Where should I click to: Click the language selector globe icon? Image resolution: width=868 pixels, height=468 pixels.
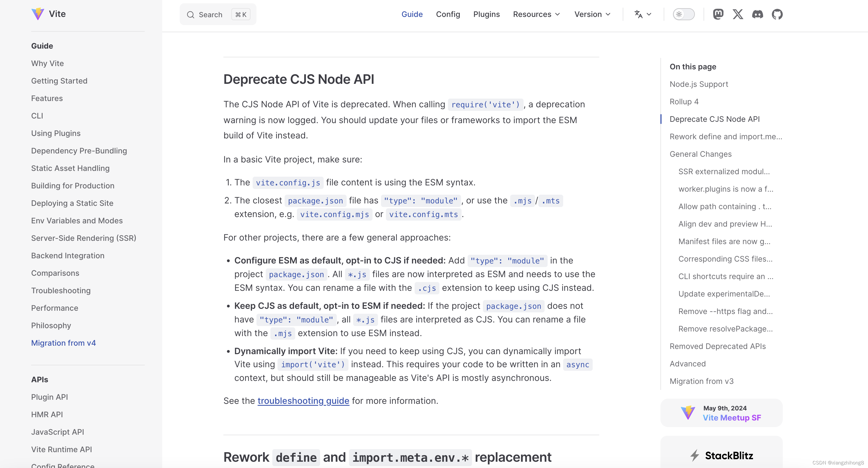pos(642,14)
